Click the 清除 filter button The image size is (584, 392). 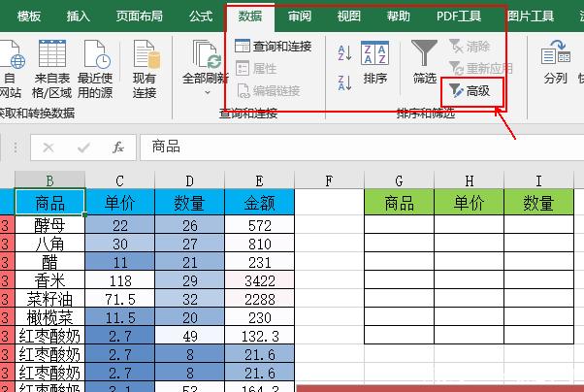(470, 47)
